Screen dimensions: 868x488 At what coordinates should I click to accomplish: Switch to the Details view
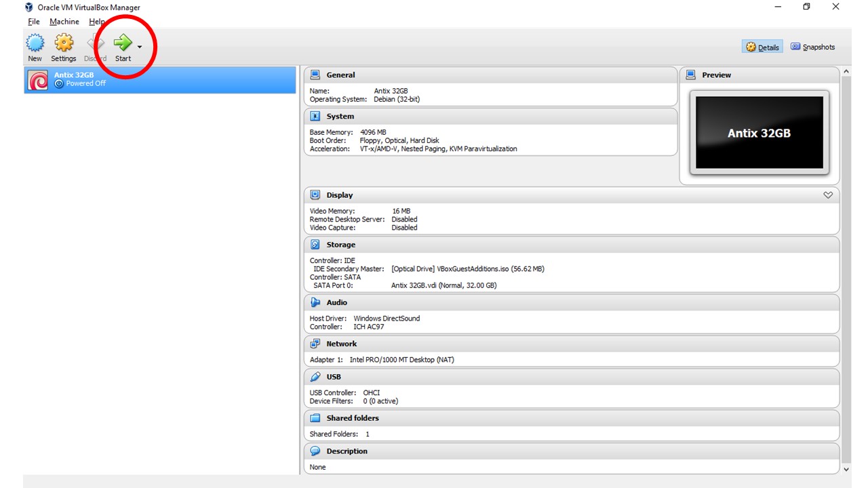click(x=763, y=47)
